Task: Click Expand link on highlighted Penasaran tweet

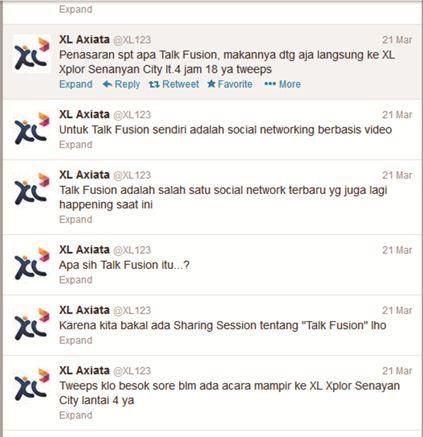Action: [x=76, y=84]
